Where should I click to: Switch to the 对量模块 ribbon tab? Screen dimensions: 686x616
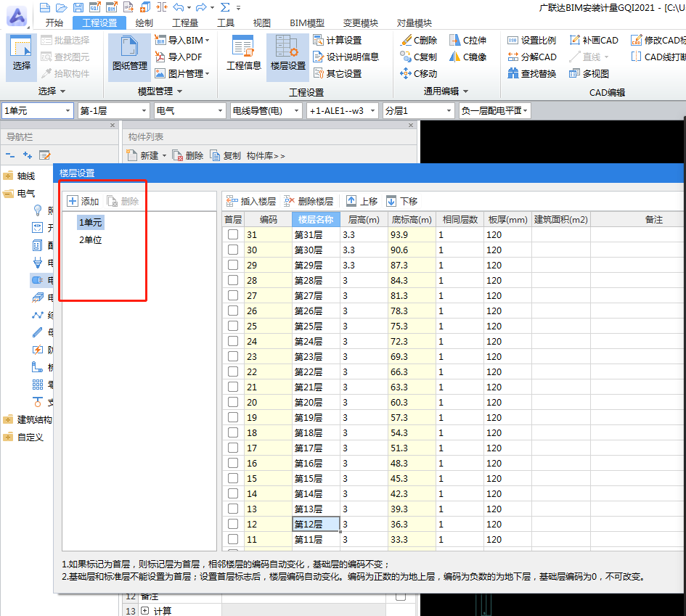414,22
